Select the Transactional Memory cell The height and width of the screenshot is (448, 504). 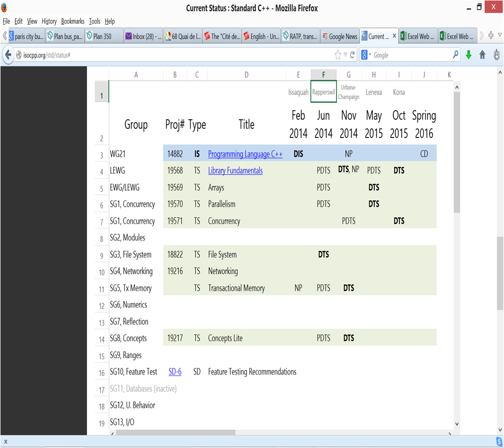[246, 288]
